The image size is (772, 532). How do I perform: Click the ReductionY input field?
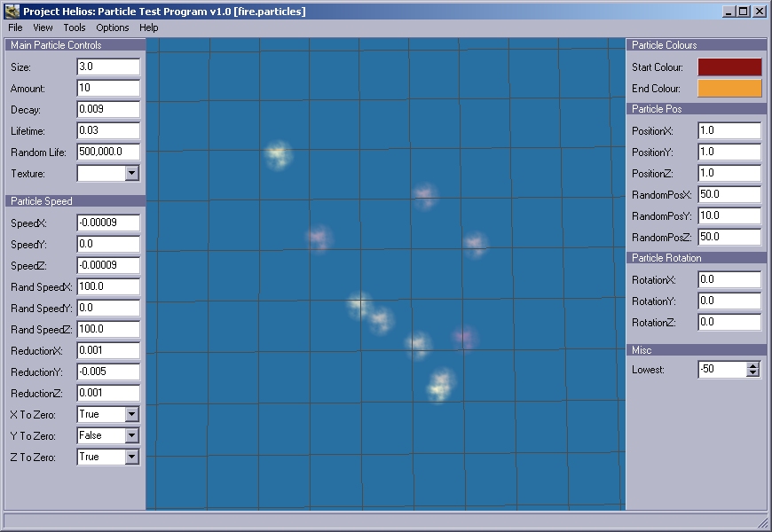108,372
